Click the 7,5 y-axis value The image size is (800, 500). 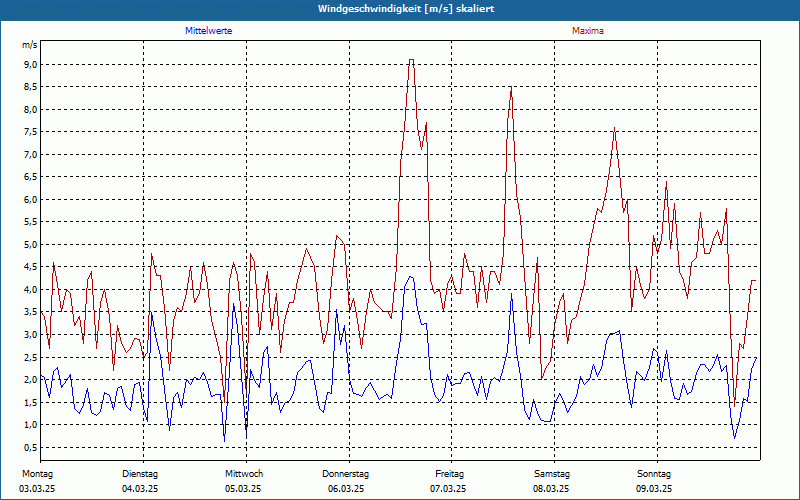click(x=30, y=132)
